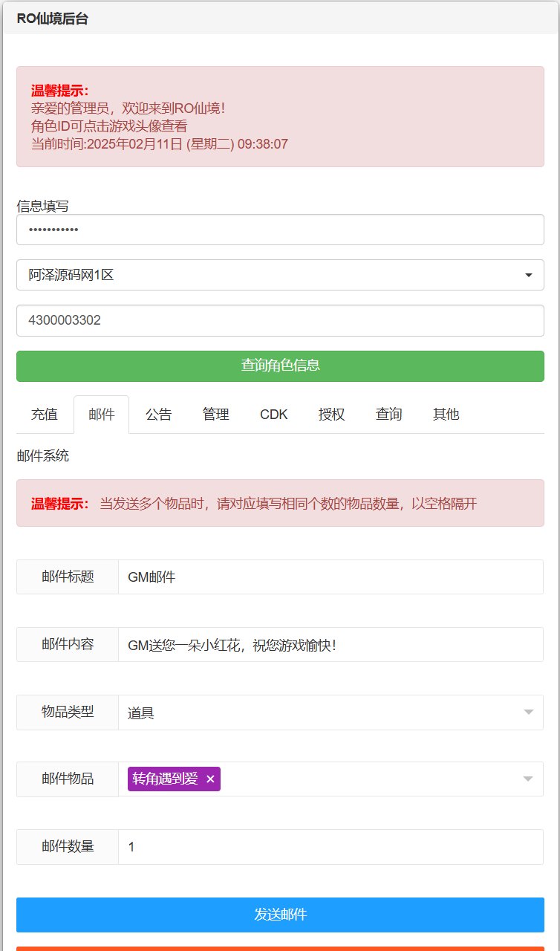Expand the 邮件物品 selection dropdown
560x951 pixels.
pos(528,779)
